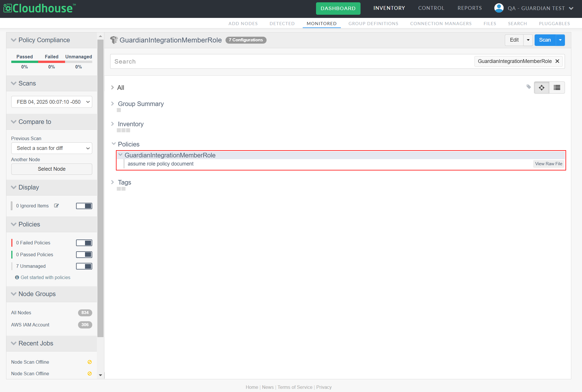Open the scan date dropdown

click(x=52, y=102)
